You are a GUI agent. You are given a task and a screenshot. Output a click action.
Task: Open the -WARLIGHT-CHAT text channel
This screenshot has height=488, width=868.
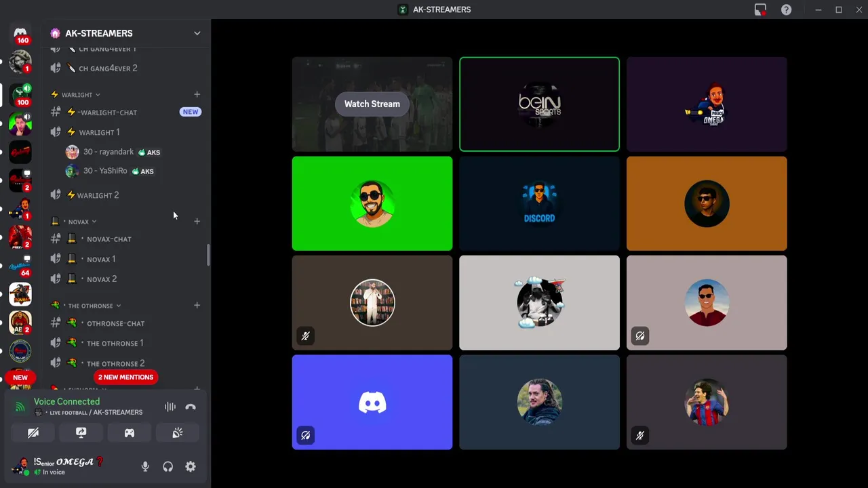[x=125, y=113]
